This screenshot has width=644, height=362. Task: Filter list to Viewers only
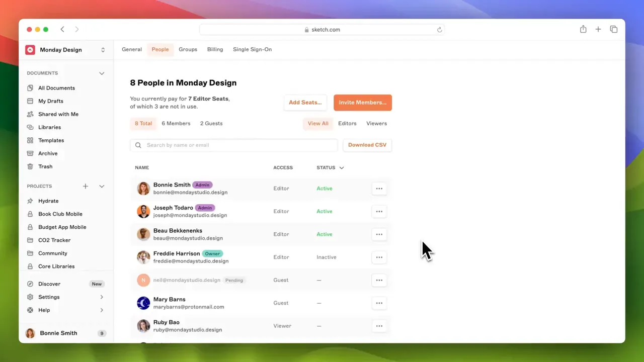(376, 123)
